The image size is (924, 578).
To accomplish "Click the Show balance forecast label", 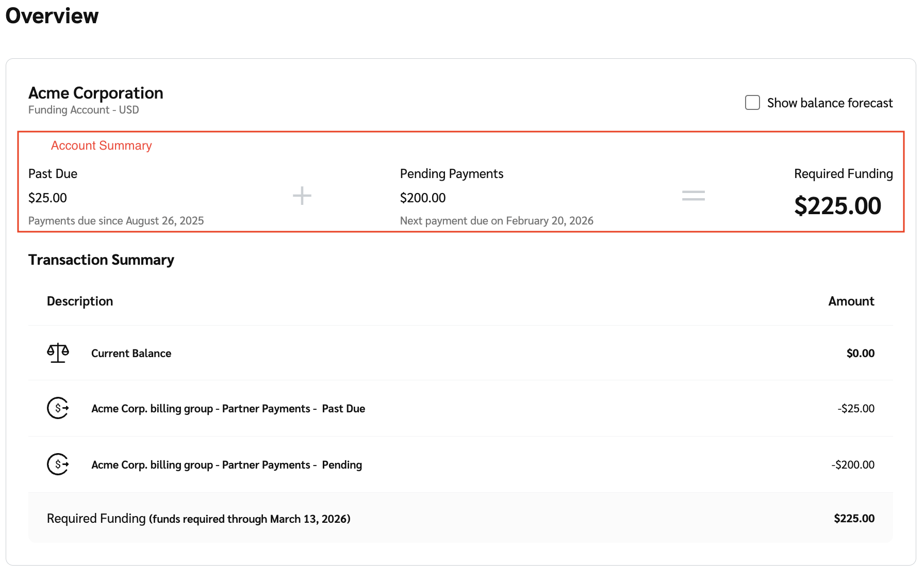I will [x=830, y=103].
